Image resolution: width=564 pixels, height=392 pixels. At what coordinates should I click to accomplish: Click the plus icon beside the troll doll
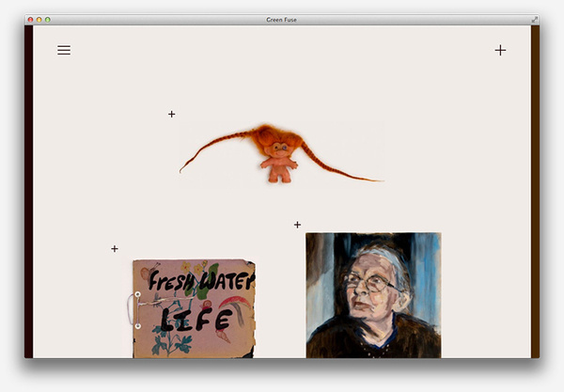(172, 114)
